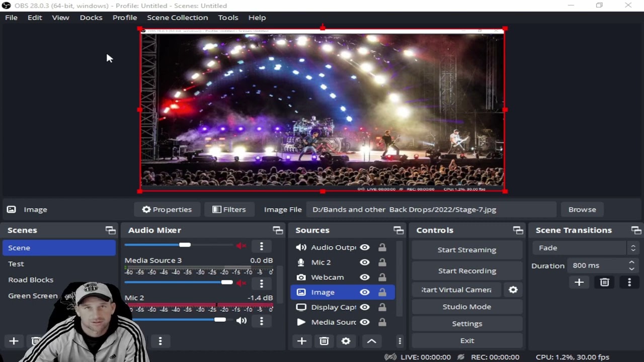Screen dimensions: 644x362
Task: Select the Test scene
Action: 59,264
